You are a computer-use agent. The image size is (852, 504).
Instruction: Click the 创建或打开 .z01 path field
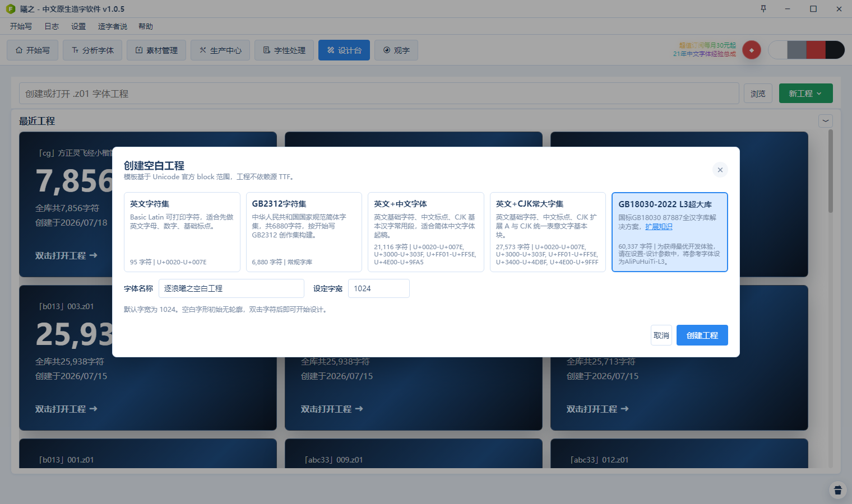pyautogui.click(x=379, y=94)
